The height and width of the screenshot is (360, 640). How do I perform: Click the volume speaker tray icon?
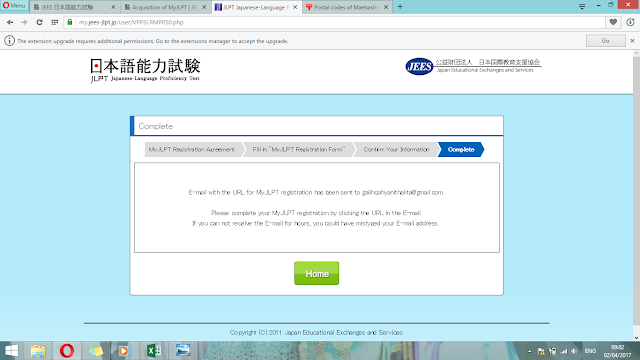pos(575,351)
